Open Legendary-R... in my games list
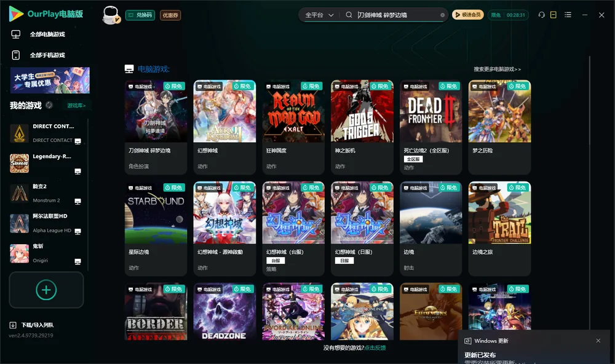 tap(46, 164)
